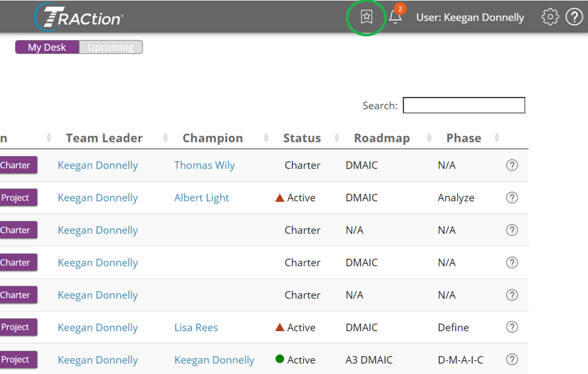Open Team Leader Keegan Donnelly in Lisa Rees row

pyautogui.click(x=98, y=327)
